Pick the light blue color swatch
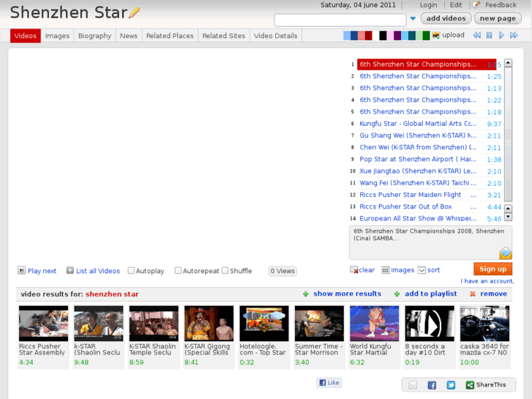 click(x=347, y=35)
